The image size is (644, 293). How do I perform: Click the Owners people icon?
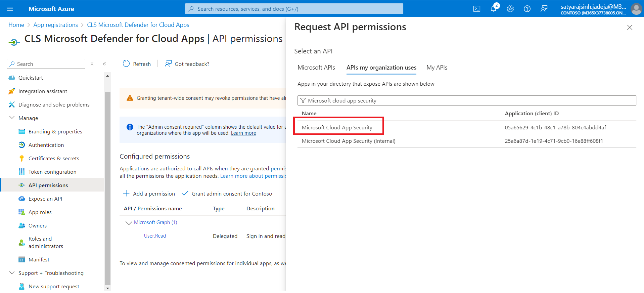(x=22, y=225)
